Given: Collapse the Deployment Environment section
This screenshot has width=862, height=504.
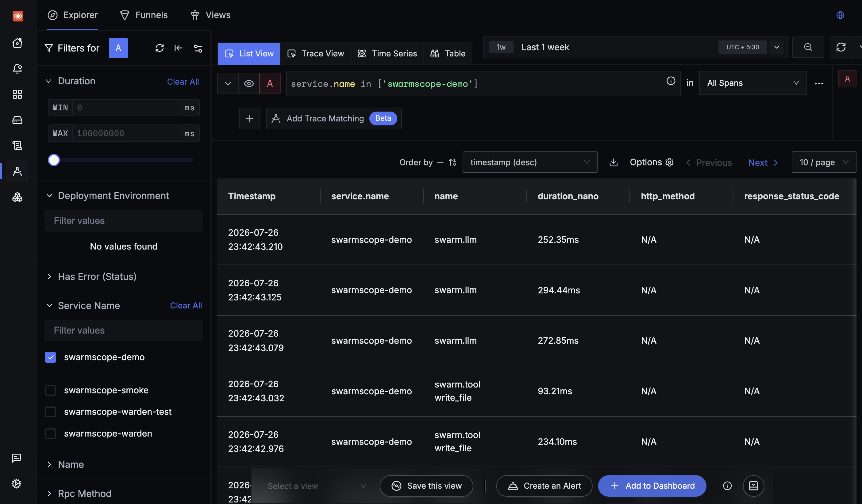Looking at the screenshot, I should (x=49, y=196).
